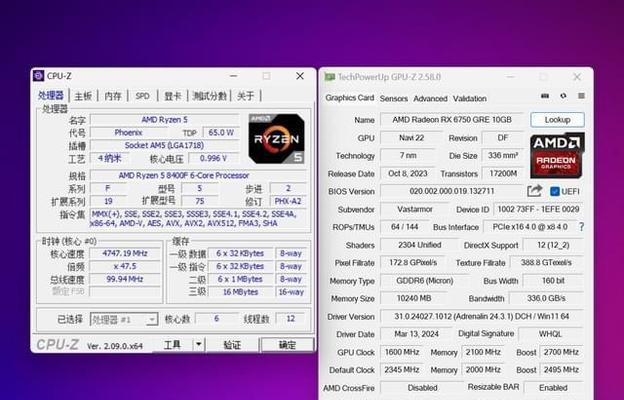The height and width of the screenshot is (400, 624).
Task: Click the Release Date value Oct 8, 2023
Action: pos(408,174)
